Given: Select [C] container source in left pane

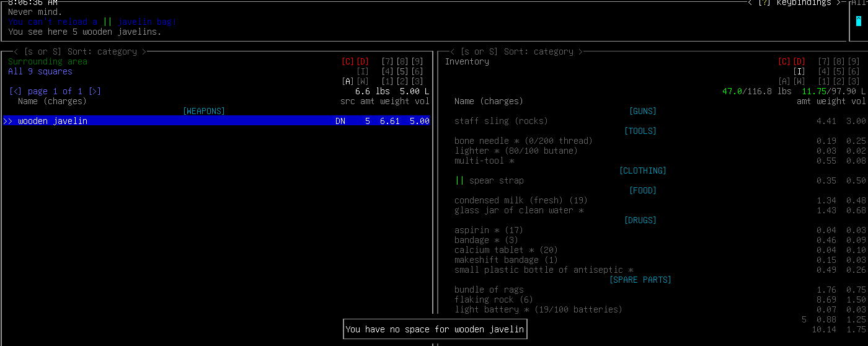Looking at the screenshot, I should [x=348, y=61].
